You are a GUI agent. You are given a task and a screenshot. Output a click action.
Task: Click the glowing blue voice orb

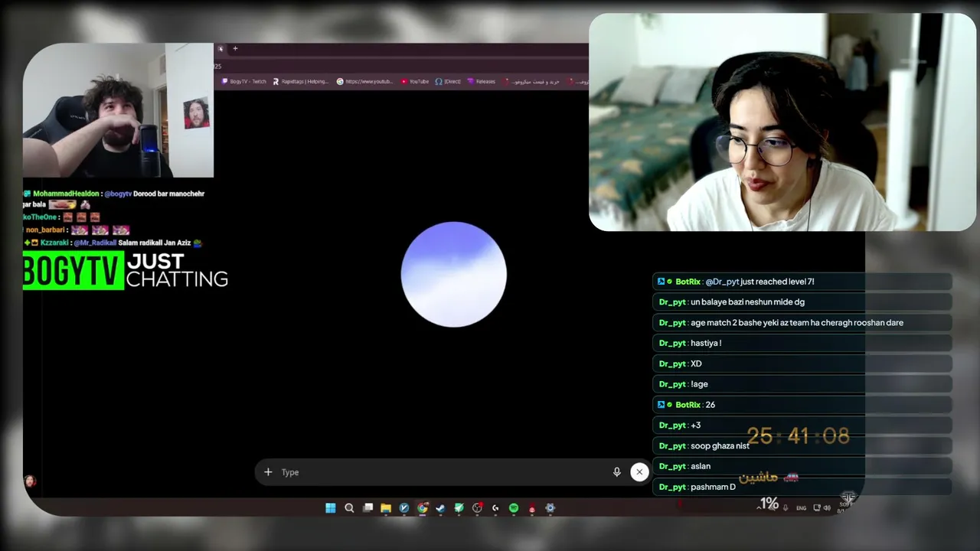click(x=454, y=274)
